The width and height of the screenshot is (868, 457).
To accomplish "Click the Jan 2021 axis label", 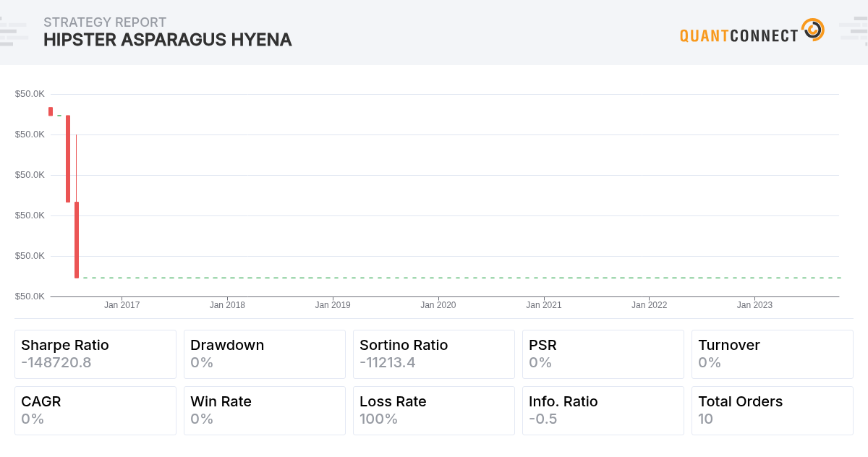I will [x=544, y=305].
